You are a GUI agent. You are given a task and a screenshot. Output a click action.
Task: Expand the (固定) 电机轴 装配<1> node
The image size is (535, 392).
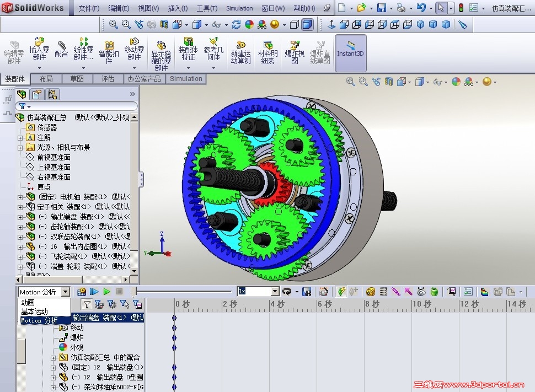click(20, 197)
